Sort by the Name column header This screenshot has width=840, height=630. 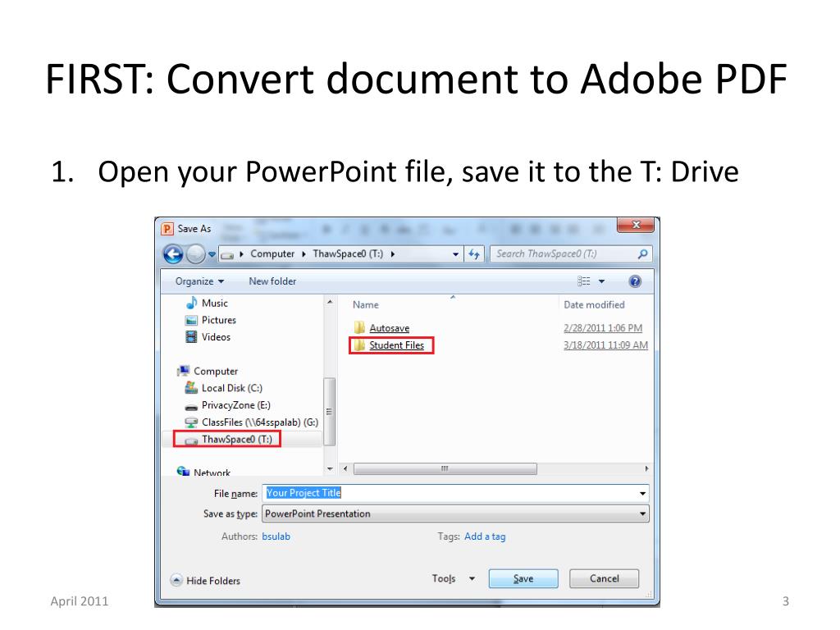click(366, 305)
